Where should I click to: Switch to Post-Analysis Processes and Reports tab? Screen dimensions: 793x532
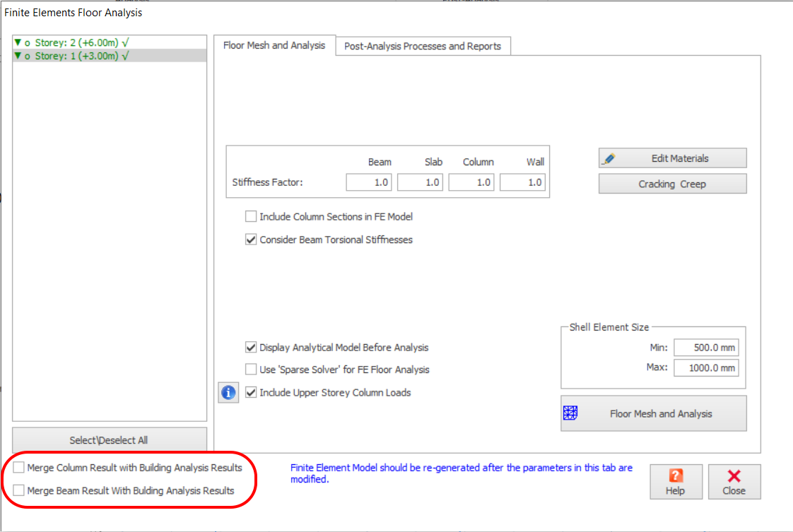coord(422,47)
